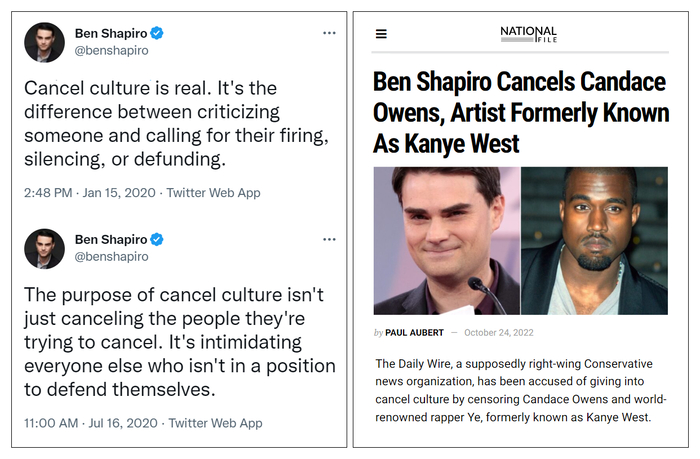Open the more options menu on the Jul 16 tweet

click(329, 239)
